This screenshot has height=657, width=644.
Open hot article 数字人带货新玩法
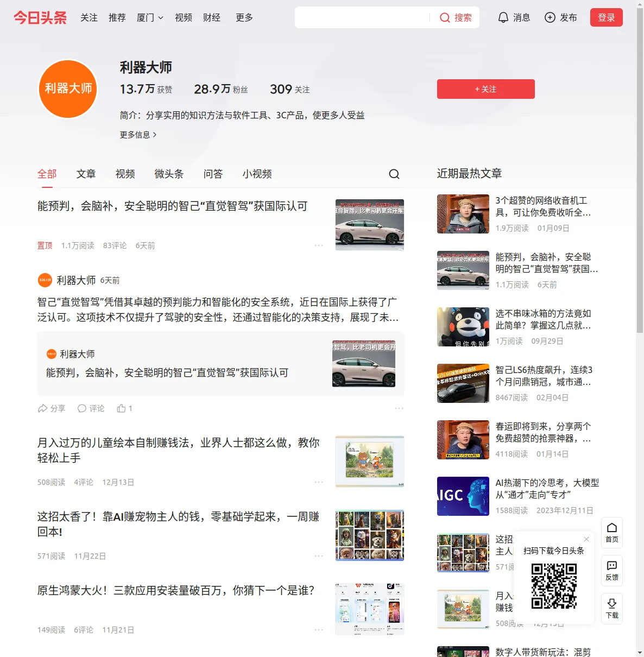pyautogui.click(x=543, y=652)
